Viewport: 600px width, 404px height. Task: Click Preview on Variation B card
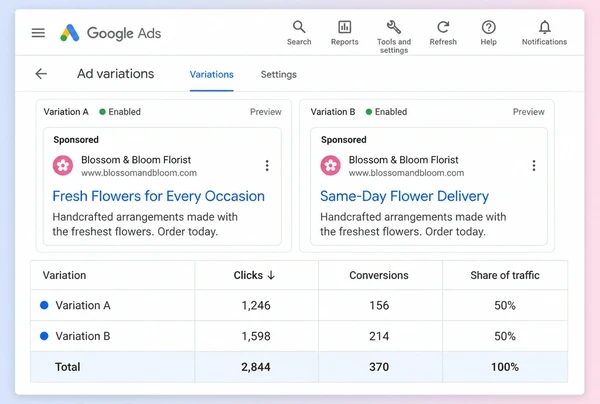(528, 112)
